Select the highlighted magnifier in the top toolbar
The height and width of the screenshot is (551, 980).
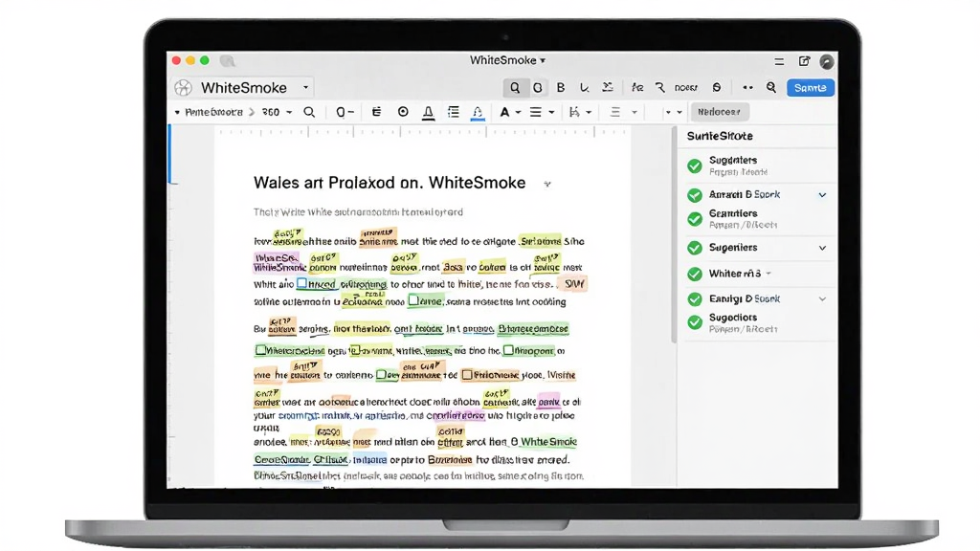pos(514,87)
